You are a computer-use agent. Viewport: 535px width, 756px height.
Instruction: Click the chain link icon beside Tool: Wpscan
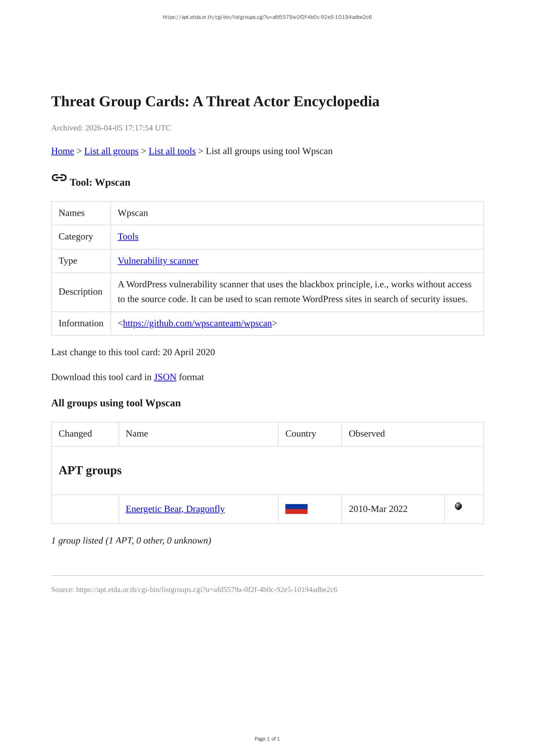click(x=59, y=178)
